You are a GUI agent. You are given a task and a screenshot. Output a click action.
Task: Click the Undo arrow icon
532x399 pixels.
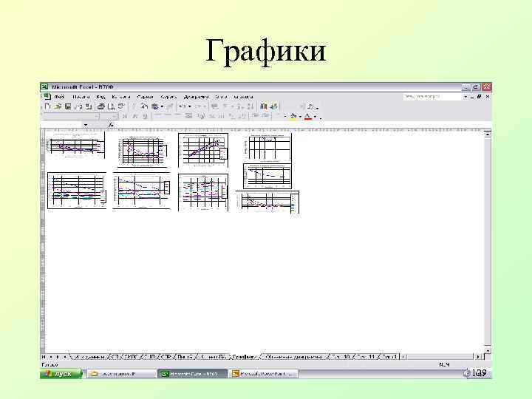click(183, 106)
